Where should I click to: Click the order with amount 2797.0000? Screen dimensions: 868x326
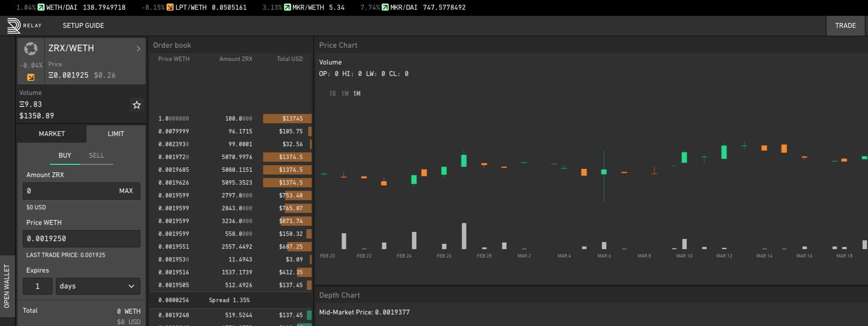231,195
